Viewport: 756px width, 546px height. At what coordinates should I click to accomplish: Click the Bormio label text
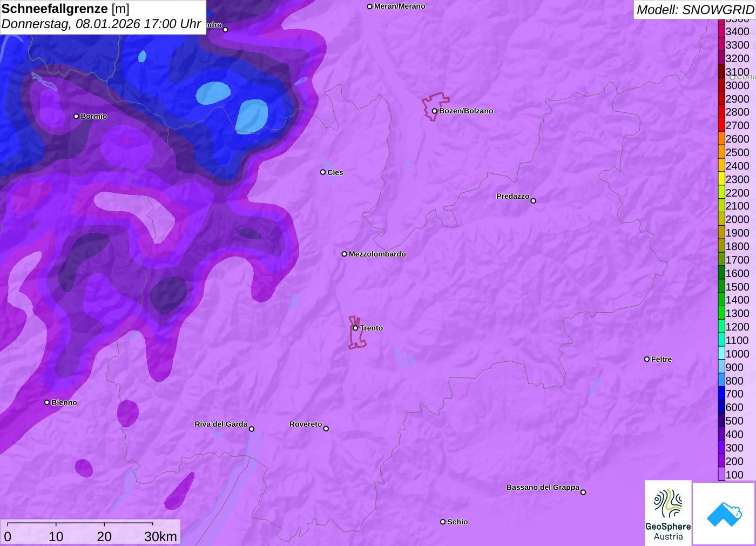pyautogui.click(x=94, y=116)
